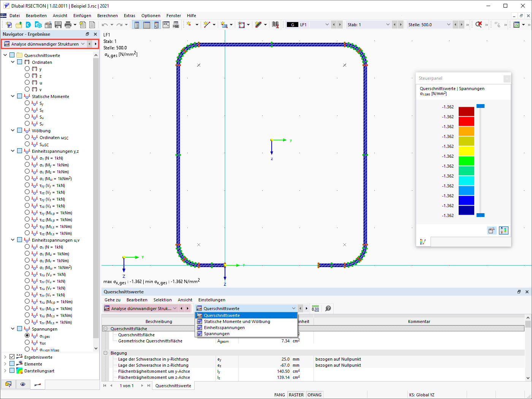Open the Datei menu
The width and height of the screenshot is (532, 399).
(15, 16)
